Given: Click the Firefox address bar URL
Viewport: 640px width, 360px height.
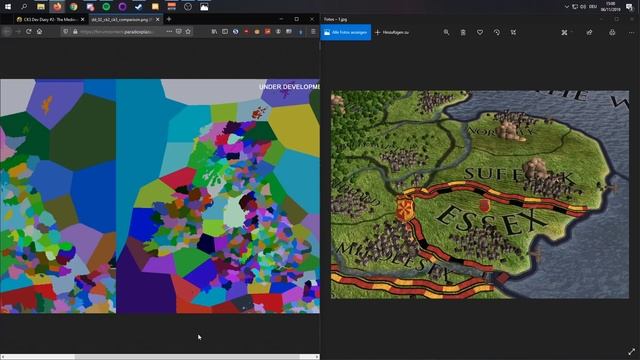Looking at the screenshot, I should click(118, 31).
